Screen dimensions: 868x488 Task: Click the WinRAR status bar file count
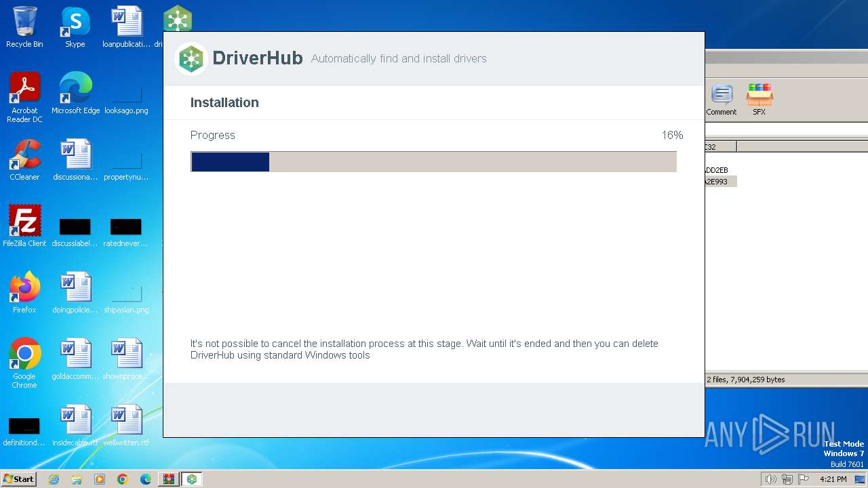pos(746,380)
